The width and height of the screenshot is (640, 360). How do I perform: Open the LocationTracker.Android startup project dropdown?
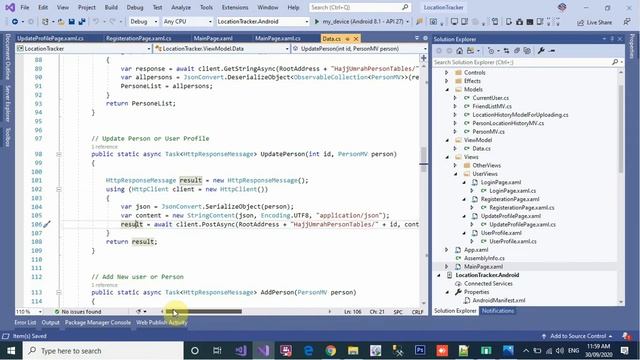[x=262, y=22]
